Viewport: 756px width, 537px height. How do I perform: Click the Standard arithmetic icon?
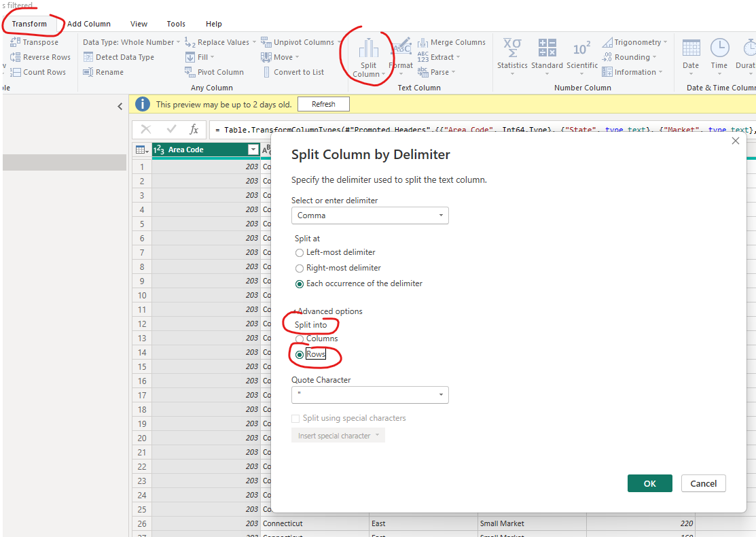pyautogui.click(x=547, y=48)
